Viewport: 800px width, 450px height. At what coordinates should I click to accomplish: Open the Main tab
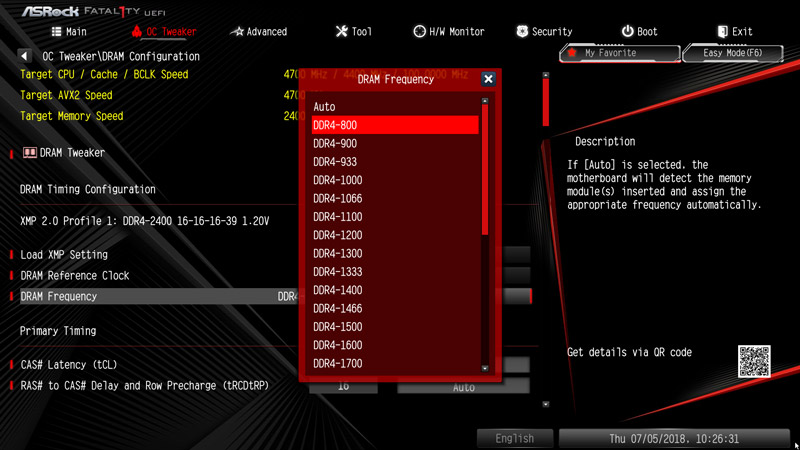point(69,32)
